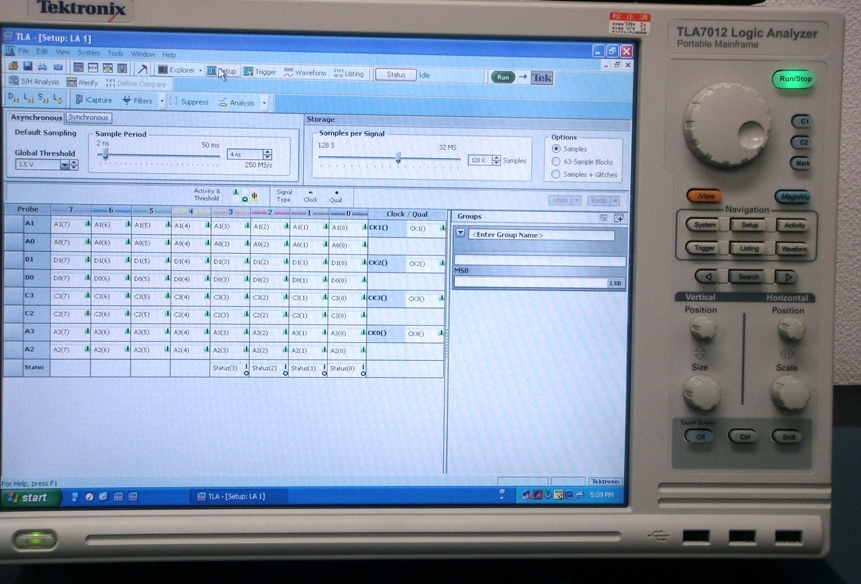Expand the Analysis dropdown arrow
Image resolution: width=861 pixels, height=584 pixels.
(x=264, y=103)
